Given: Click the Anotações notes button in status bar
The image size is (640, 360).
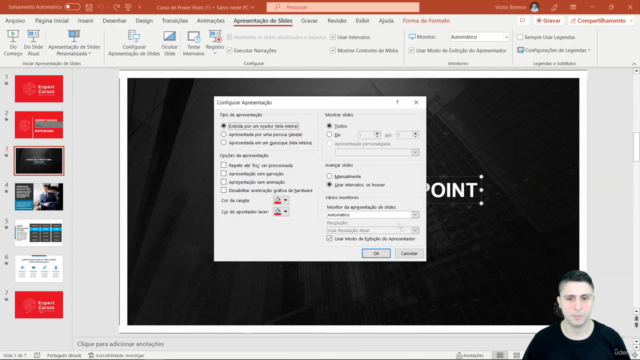Looking at the screenshot, I should coord(470,356).
